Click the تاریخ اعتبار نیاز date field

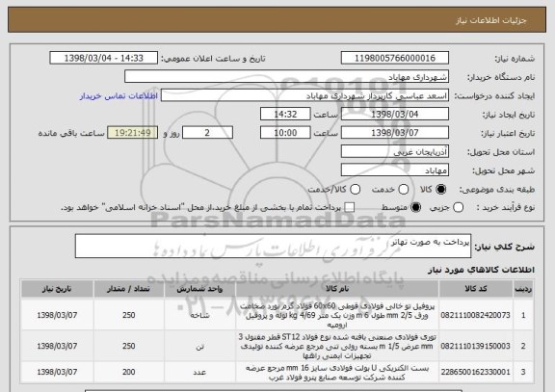[x=395, y=133]
